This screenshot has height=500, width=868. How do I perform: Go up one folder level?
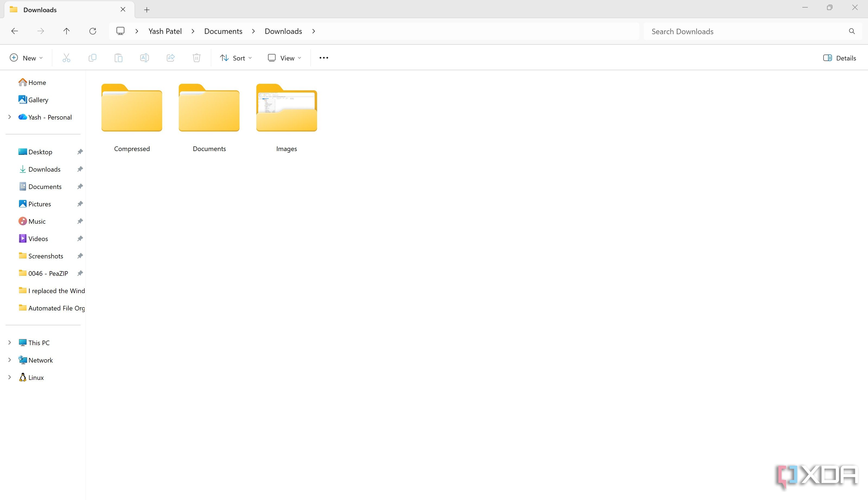pos(67,31)
